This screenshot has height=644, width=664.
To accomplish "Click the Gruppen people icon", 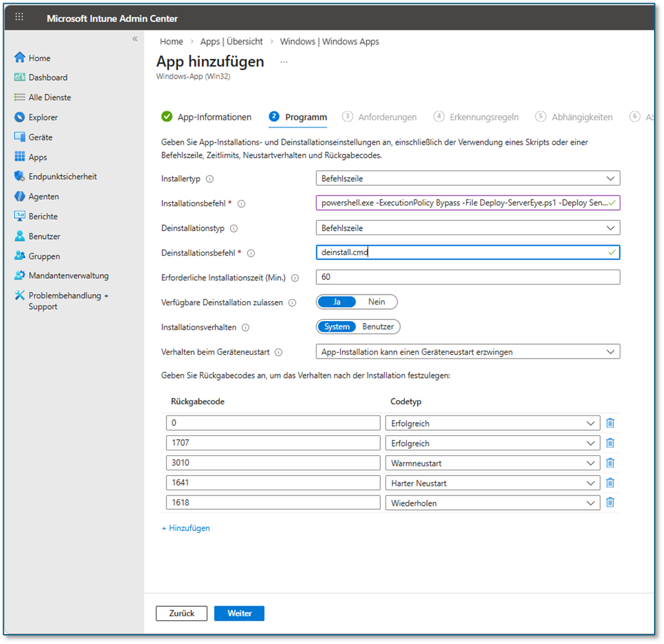I will pos(20,256).
